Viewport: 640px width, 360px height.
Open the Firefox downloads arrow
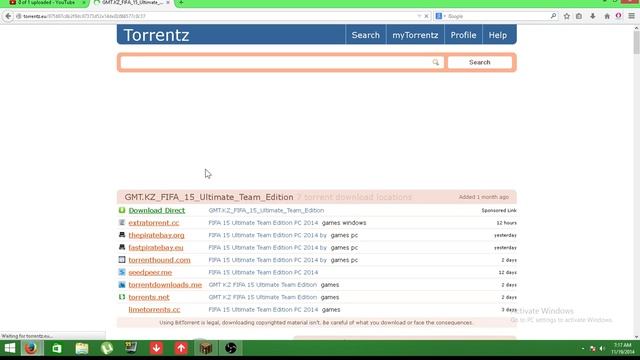click(593, 16)
